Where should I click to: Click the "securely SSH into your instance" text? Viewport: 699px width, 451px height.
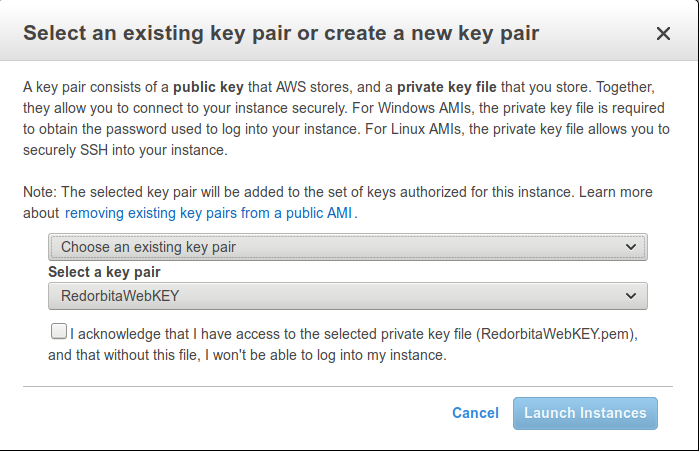pyautogui.click(x=125, y=151)
